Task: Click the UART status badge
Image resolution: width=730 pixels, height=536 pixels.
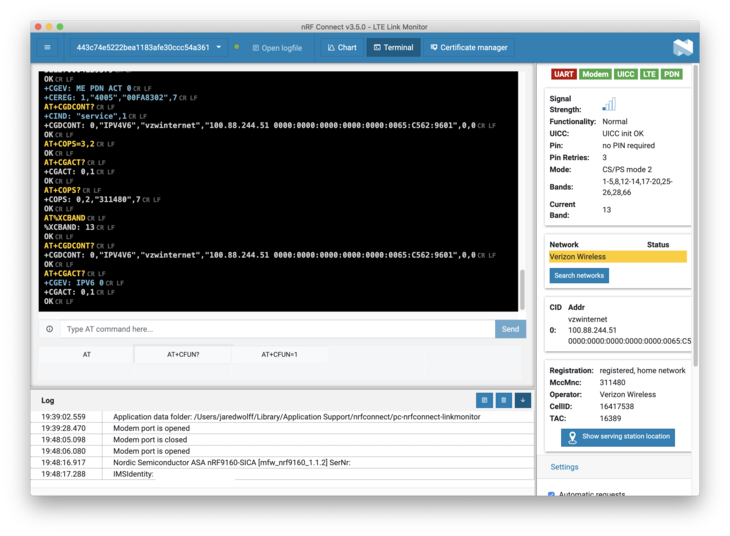Action: (x=564, y=74)
